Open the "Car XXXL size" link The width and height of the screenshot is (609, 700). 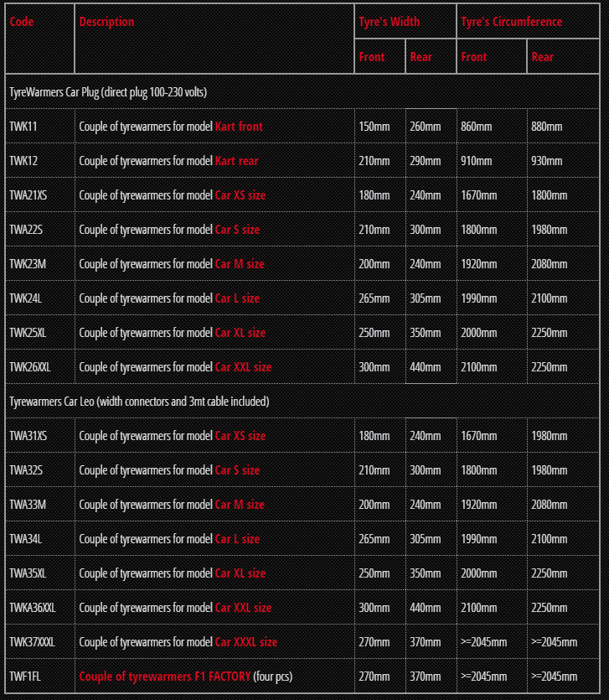(246, 642)
